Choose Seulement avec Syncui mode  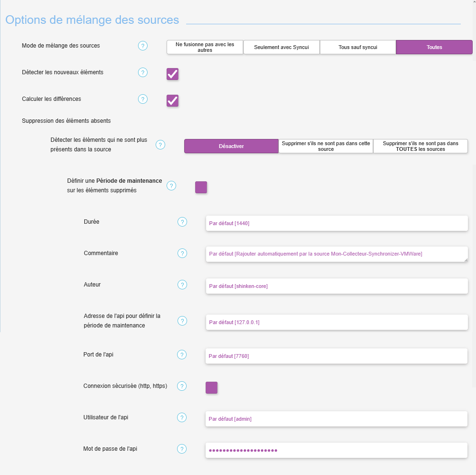click(281, 47)
